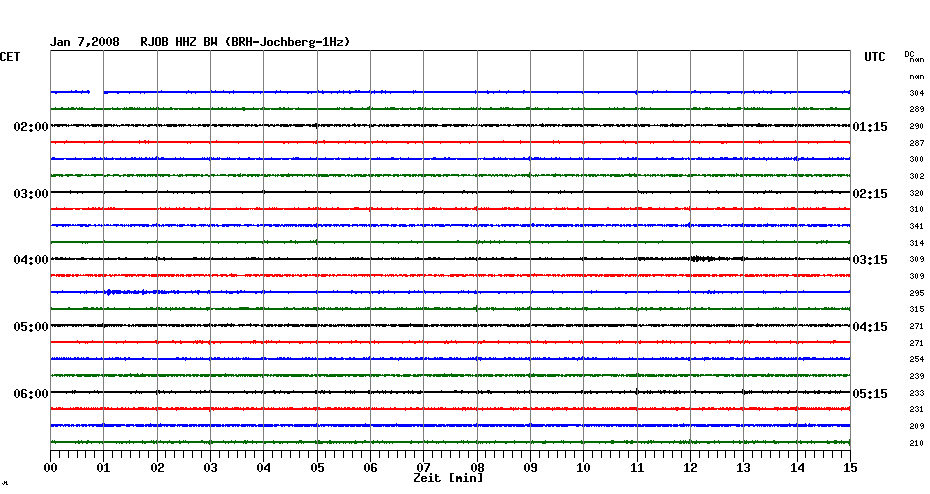
Task: Click DC value 239
Action: [916, 376]
